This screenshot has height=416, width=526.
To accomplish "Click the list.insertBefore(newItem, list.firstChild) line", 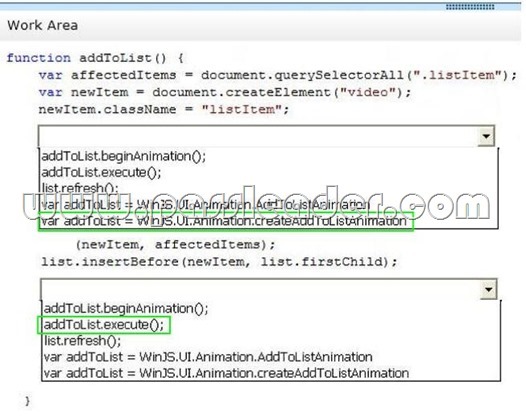I will tap(219, 262).
